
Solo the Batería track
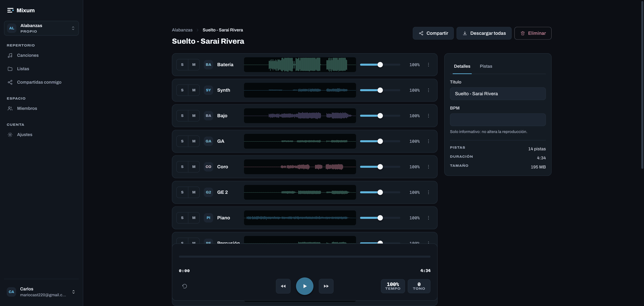click(182, 65)
